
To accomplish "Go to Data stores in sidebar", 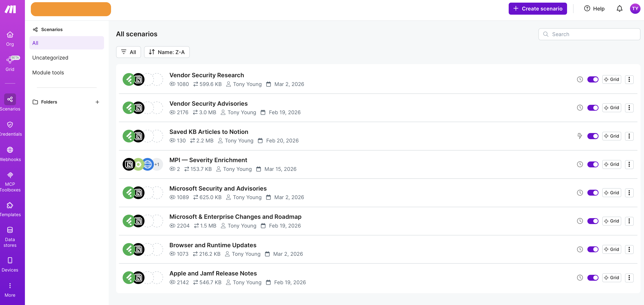I will [x=10, y=230].
